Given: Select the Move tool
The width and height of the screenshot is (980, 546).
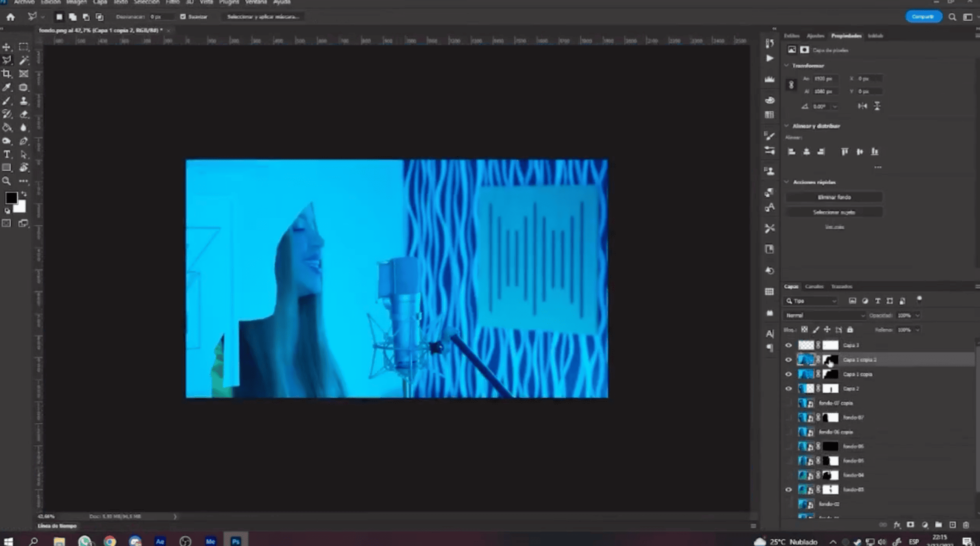Looking at the screenshot, I should tap(7, 47).
